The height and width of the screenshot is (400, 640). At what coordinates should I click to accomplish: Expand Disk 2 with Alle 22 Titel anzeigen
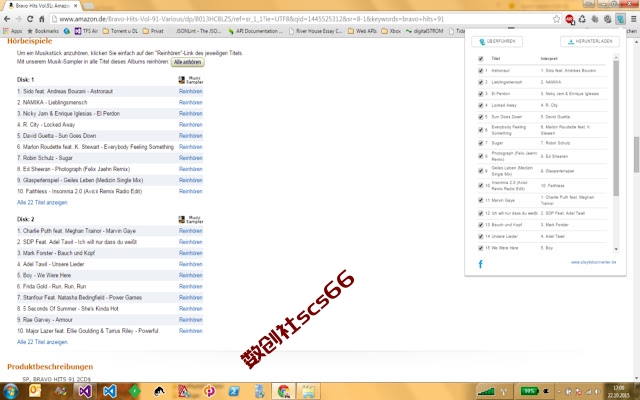point(42,342)
